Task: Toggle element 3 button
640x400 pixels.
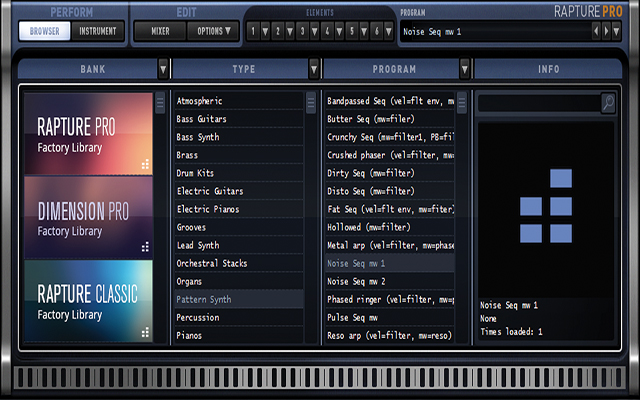Action: (303, 31)
